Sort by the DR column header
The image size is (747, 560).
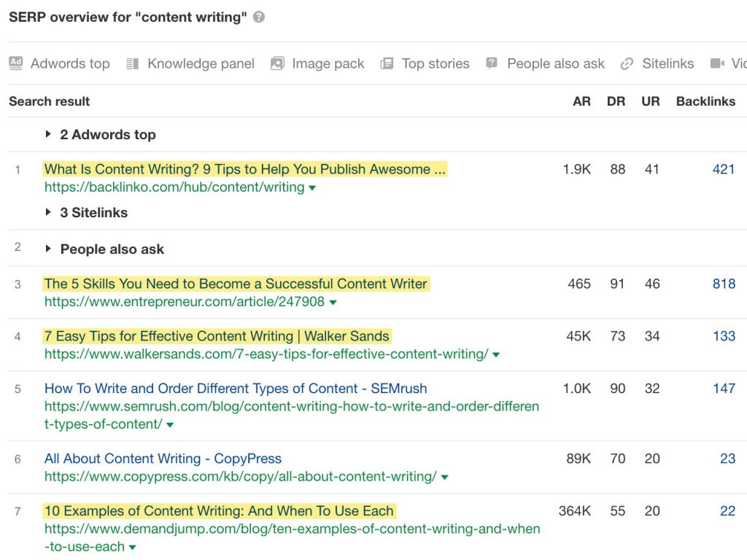[x=616, y=101]
